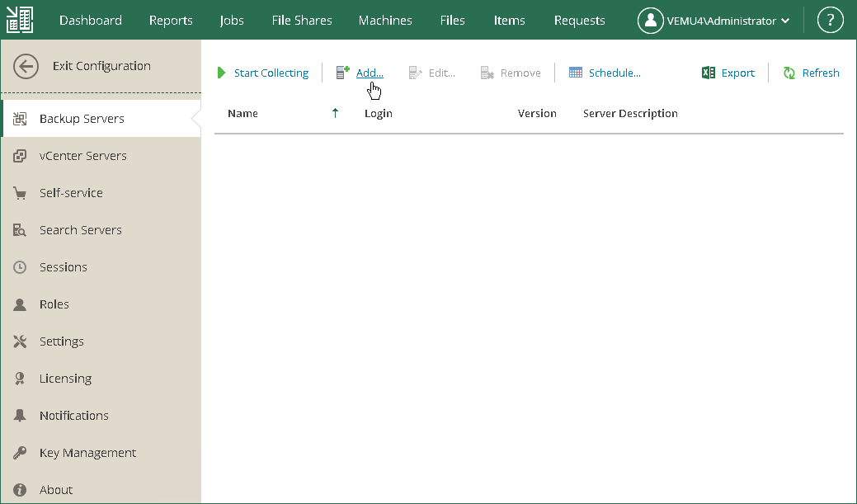Viewport: 857px width, 504px height.
Task: Click the Add server icon in toolbar
Action: pos(342,72)
